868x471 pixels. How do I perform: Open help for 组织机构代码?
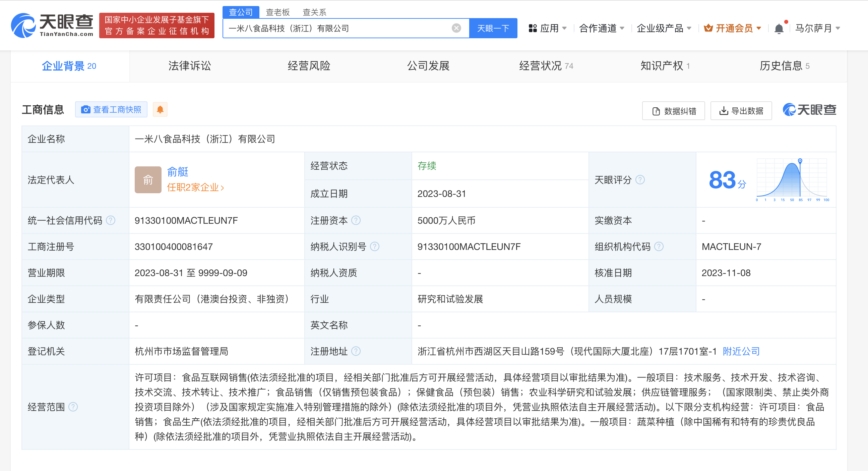coord(659,247)
